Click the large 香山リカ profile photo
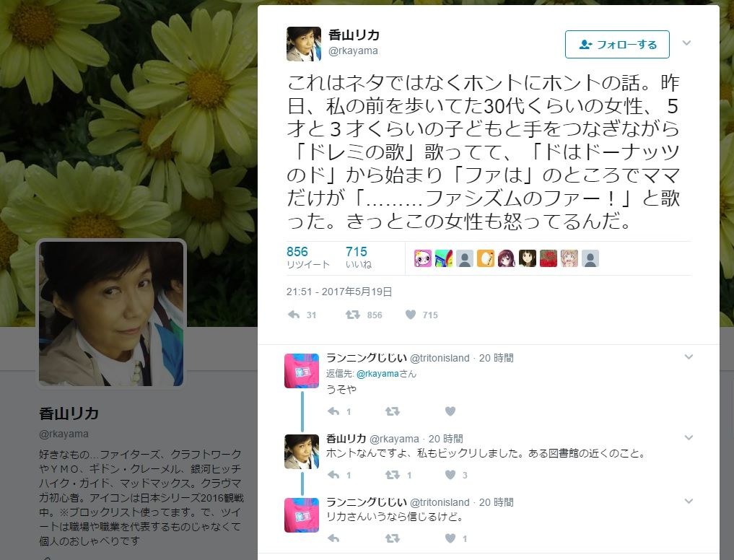Image resolution: width=734 pixels, height=560 pixels. point(111,313)
